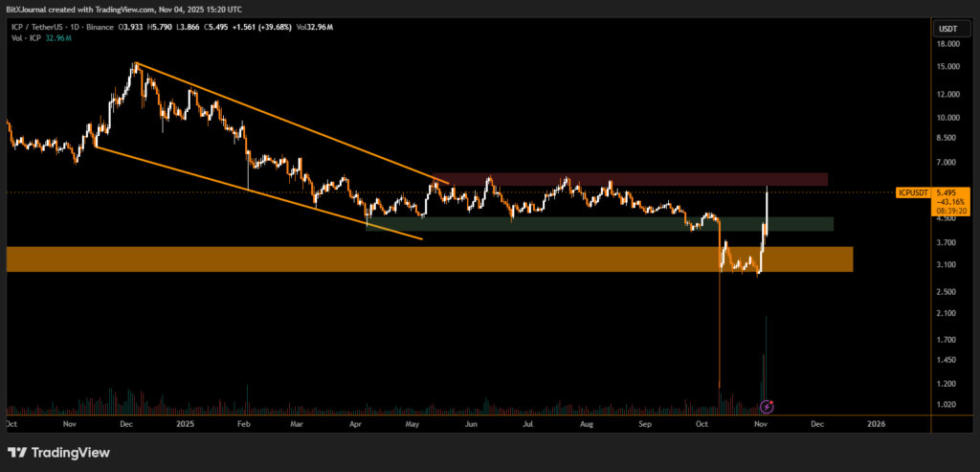Click the Nov label near current date
This screenshot has height=472, width=980.
(761, 422)
